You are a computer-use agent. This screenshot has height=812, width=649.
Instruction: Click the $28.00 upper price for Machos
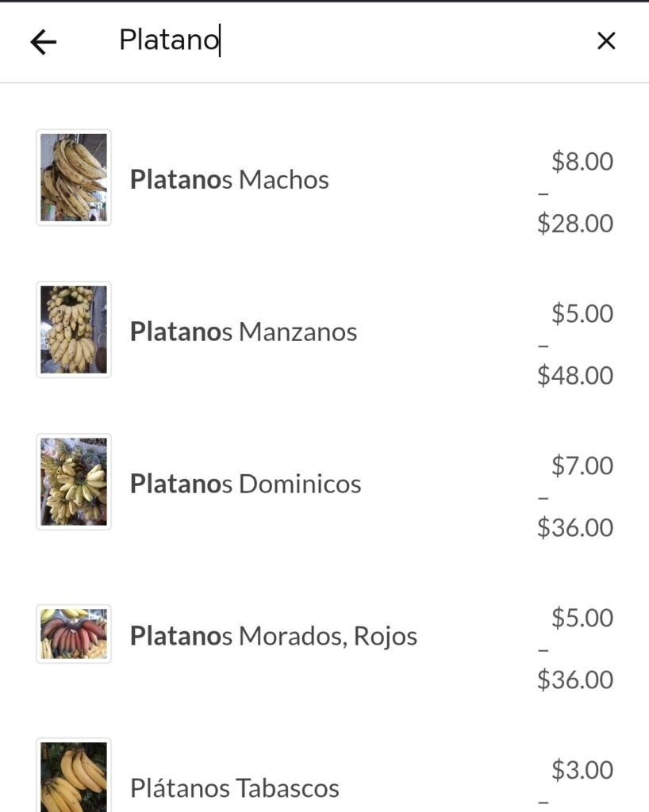[x=575, y=223]
